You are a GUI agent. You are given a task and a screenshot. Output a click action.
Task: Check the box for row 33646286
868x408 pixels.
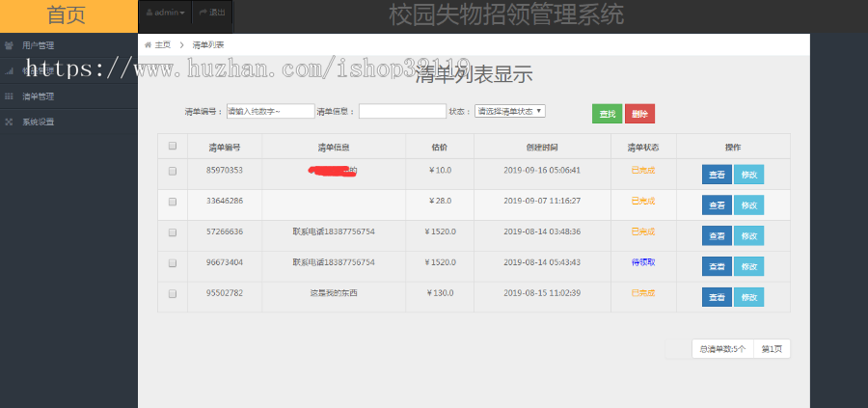click(173, 202)
